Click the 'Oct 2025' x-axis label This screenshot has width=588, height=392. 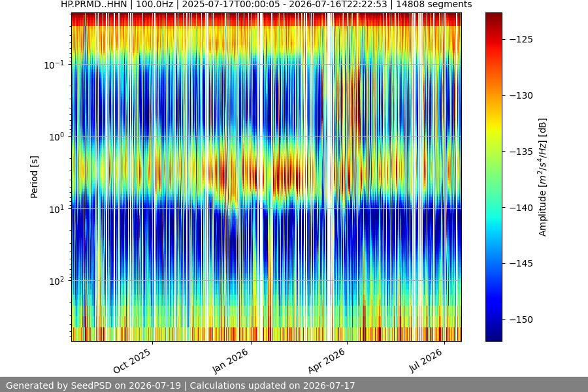pyautogui.click(x=132, y=361)
